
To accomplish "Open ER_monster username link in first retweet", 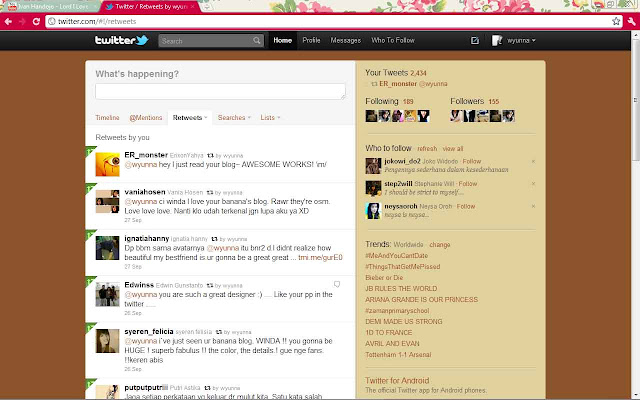I will click(x=146, y=155).
